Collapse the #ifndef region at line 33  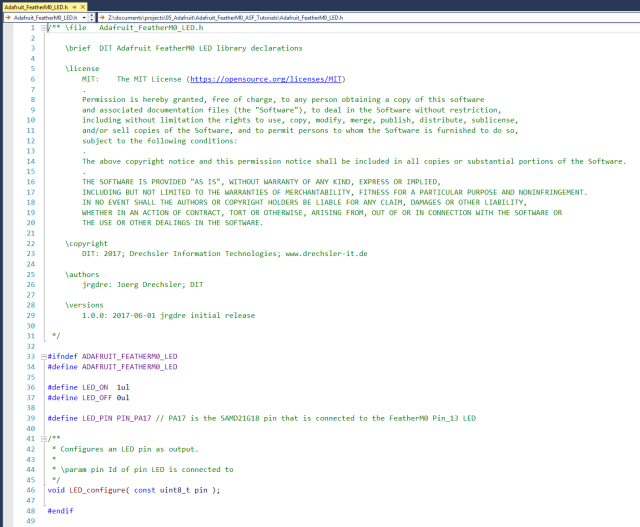pos(44,356)
